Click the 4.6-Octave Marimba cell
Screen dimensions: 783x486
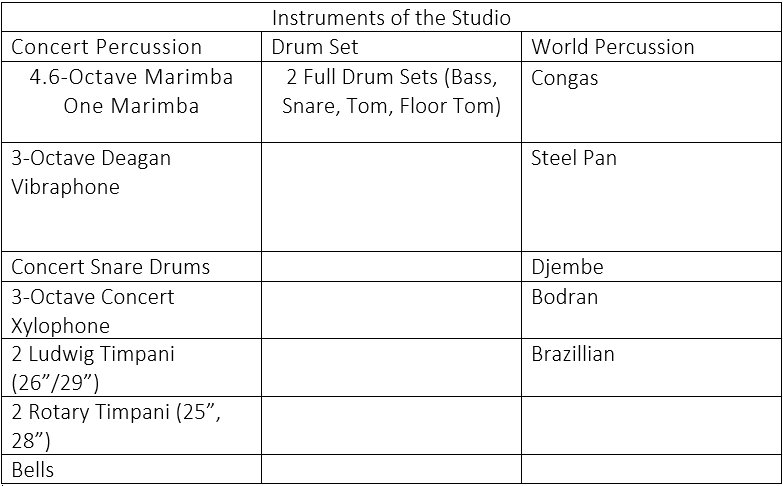[x=131, y=102]
